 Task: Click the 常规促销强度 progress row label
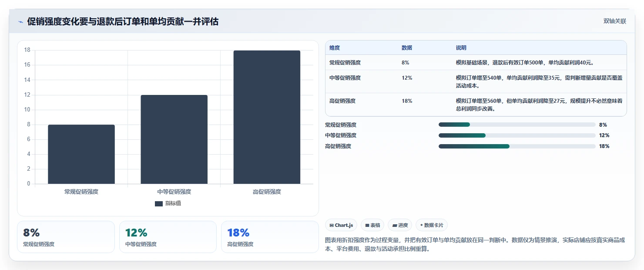pos(341,125)
